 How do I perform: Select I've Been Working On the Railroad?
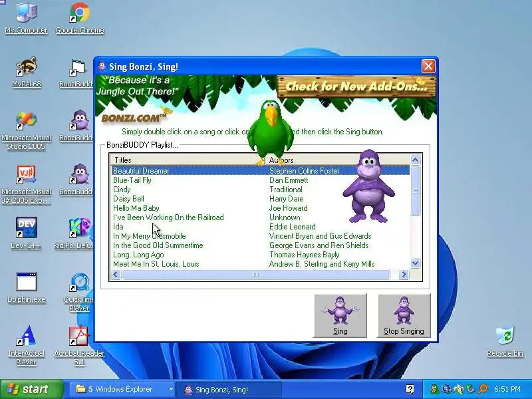coord(168,217)
